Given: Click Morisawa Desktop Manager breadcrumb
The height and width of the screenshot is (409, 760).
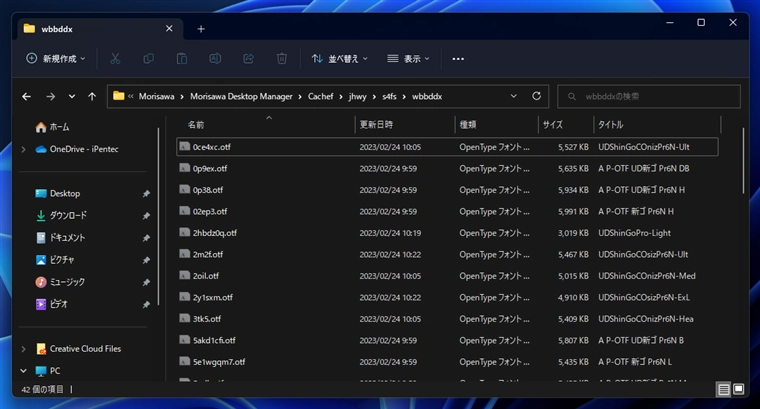Looking at the screenshot, I should [x=241, y=96].
